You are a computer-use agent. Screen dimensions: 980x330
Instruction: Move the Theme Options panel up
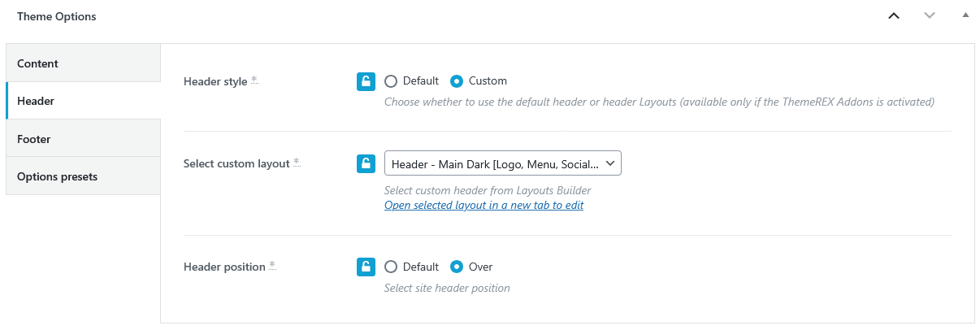tap(894, 16)
